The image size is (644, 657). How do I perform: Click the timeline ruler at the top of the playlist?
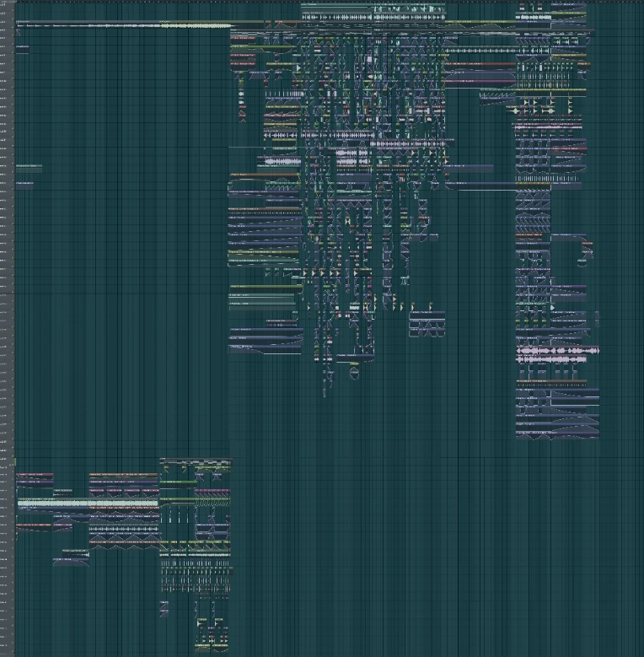329,2
